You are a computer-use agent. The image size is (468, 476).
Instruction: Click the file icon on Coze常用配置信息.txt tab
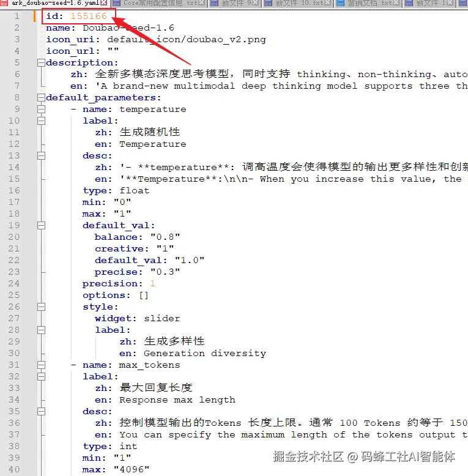pyautogui.click(x=117, y=3)
